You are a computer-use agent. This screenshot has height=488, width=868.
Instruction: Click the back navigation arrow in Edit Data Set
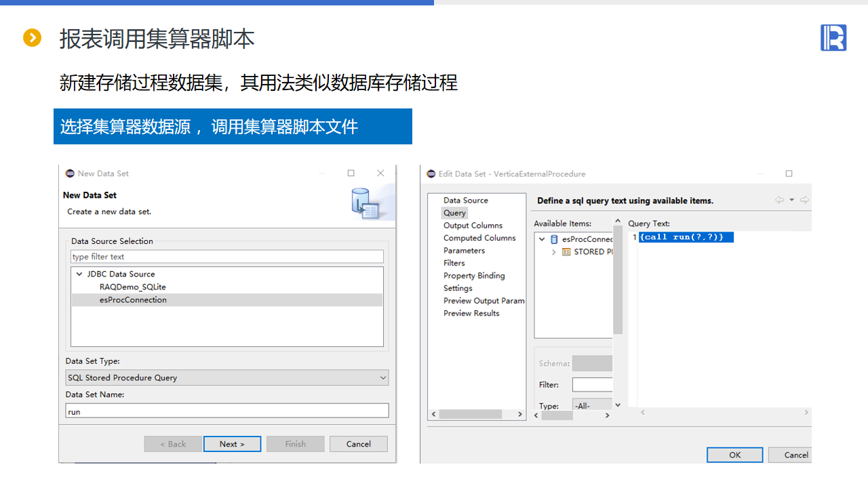point(779,200)
